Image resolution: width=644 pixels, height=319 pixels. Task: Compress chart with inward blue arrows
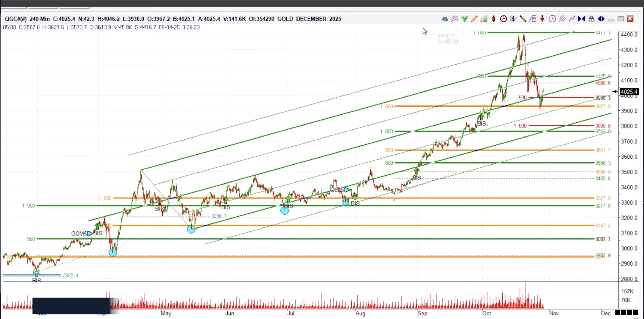click(x=581, y=19)
